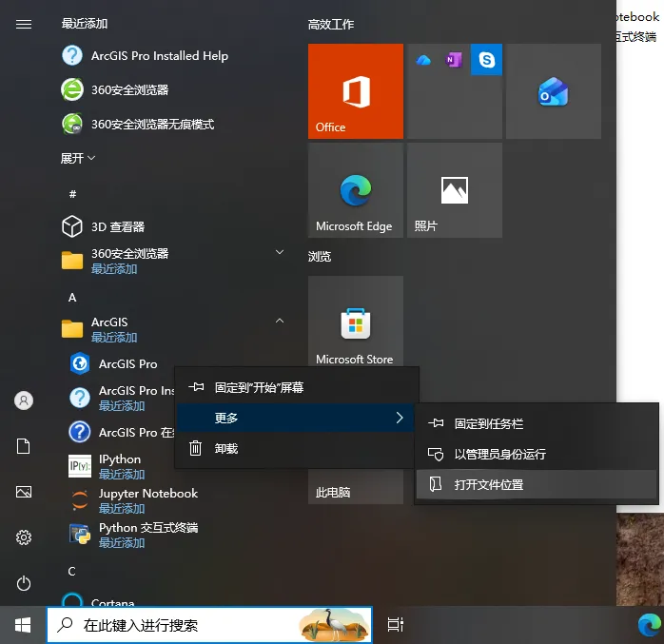Image resolution: width=664 pixels, height=644 pixels.
Task: Open Edge from the taskbar
Action: [x=649, y=625]
